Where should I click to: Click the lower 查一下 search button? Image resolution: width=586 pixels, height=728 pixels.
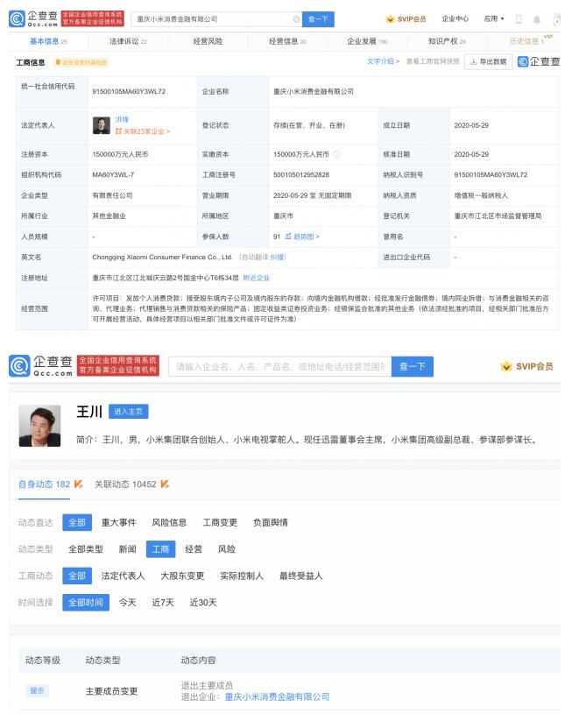coord(413,366)
